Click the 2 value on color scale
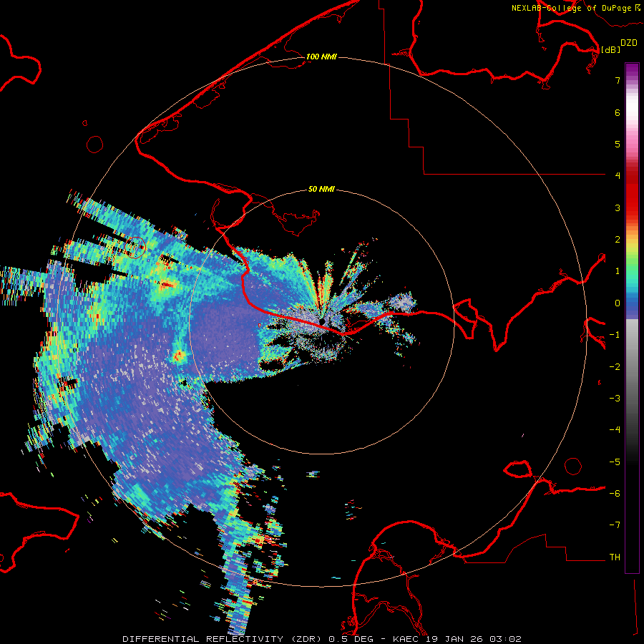Image resolution: width=644 pixels, height=644 pixels. pos(618,240)
